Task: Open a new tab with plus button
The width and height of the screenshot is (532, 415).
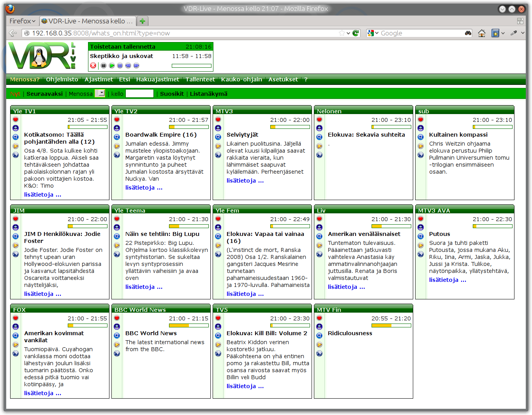Action: point(143,21)
